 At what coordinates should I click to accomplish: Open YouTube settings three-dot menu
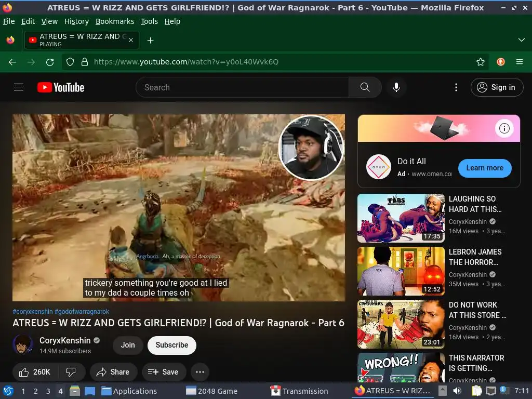click(x=456, y=87)
